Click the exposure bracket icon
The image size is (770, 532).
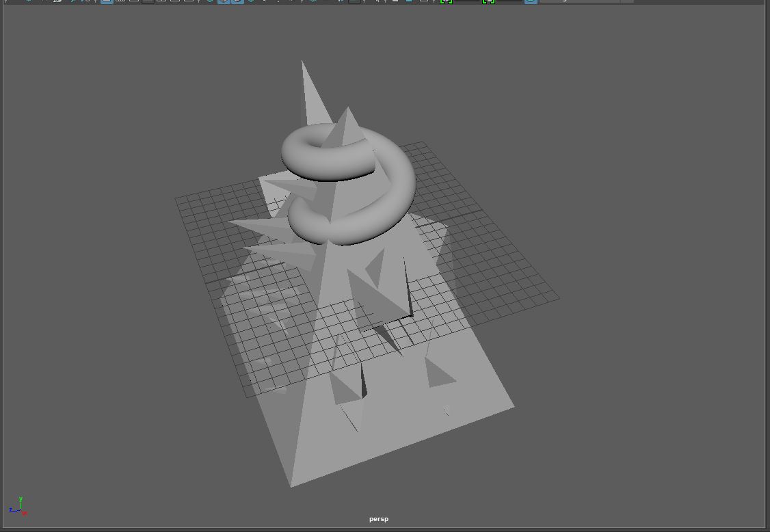click(446, 1)
